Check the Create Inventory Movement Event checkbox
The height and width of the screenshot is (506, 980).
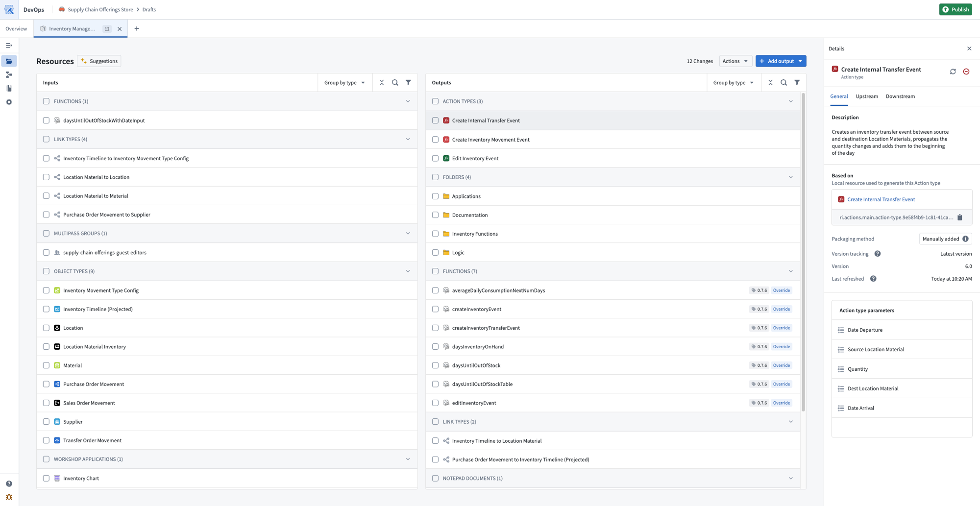(435, 140)
